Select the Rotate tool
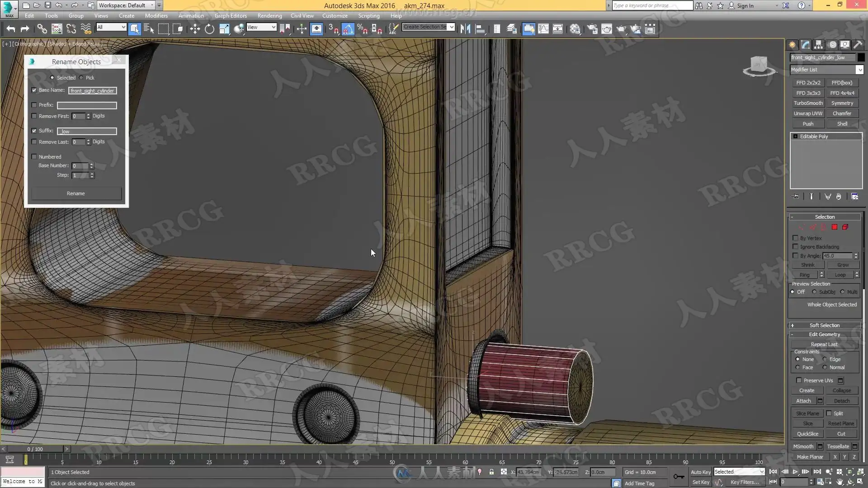This screenshot has width=868, height=488. pos(209,29)
